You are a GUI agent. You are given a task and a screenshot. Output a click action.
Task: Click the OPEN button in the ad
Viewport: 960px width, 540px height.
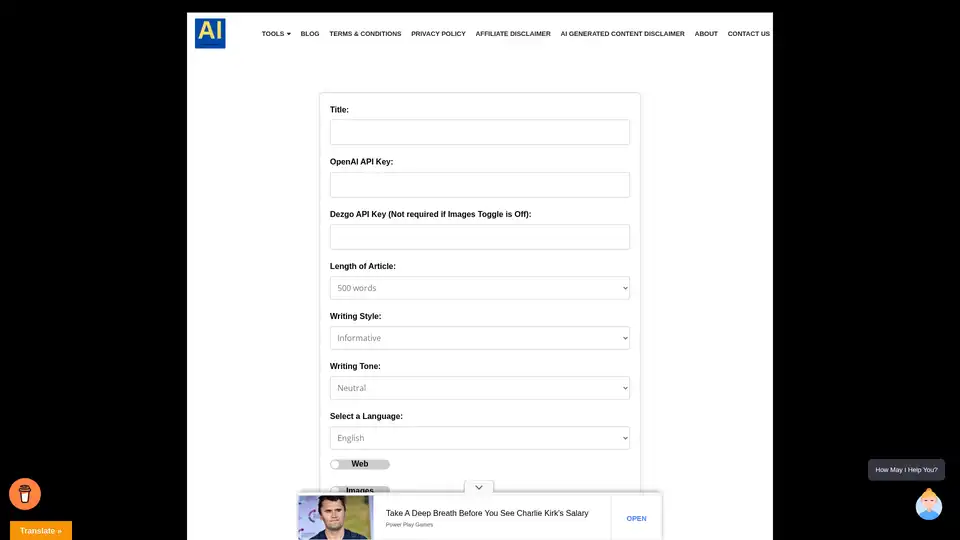tap(636, 518)
